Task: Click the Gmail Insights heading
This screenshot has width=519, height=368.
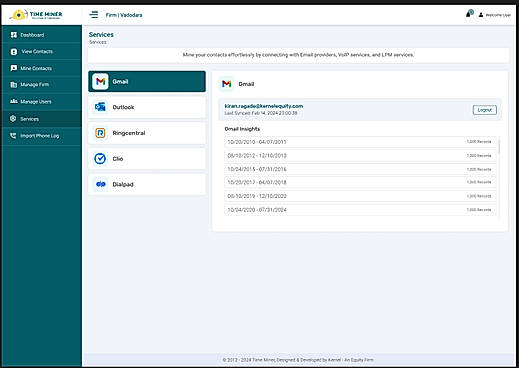Action: (242, 129)
